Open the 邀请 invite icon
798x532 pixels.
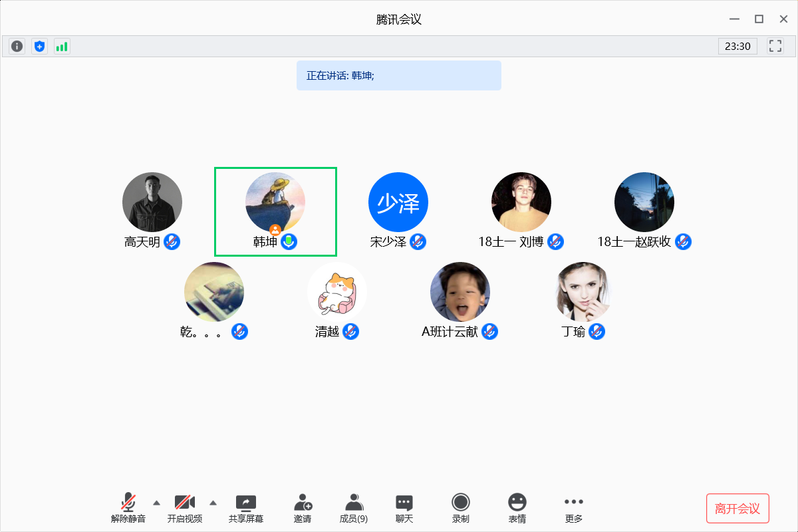click(x=303, y=508)
